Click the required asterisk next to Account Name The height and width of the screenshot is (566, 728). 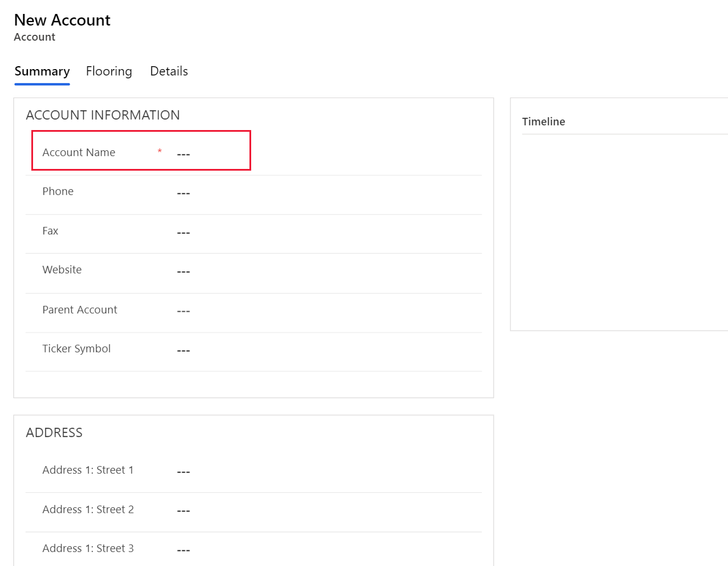160,151
